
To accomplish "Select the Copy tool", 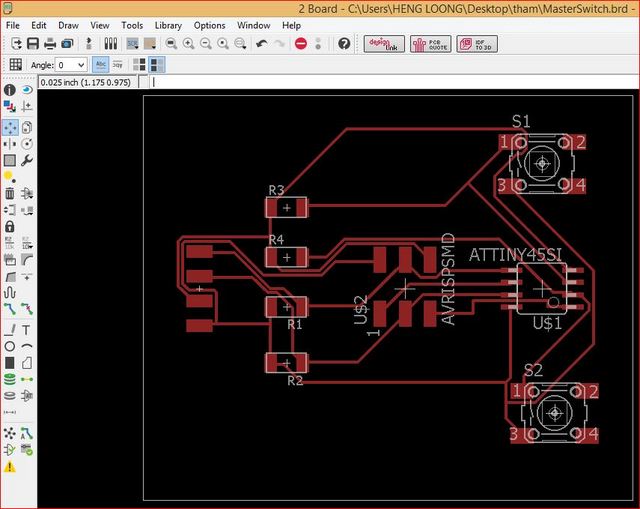I will 27,127.
